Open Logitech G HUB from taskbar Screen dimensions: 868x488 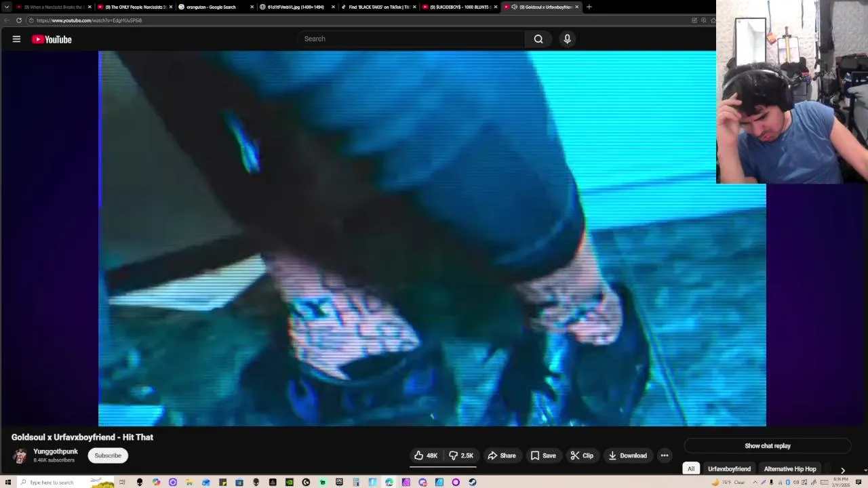[x=306, y=483]
